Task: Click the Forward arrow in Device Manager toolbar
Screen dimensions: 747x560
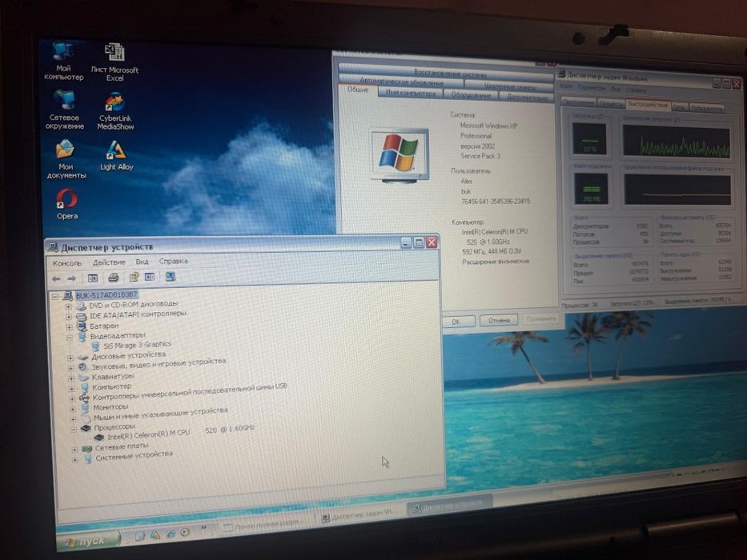Action: click(71, 278)
